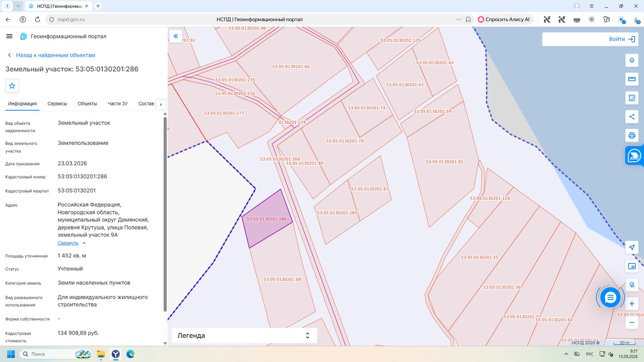Open a new browser tab with plus
644x362 pixels.
tap(98, 6)
